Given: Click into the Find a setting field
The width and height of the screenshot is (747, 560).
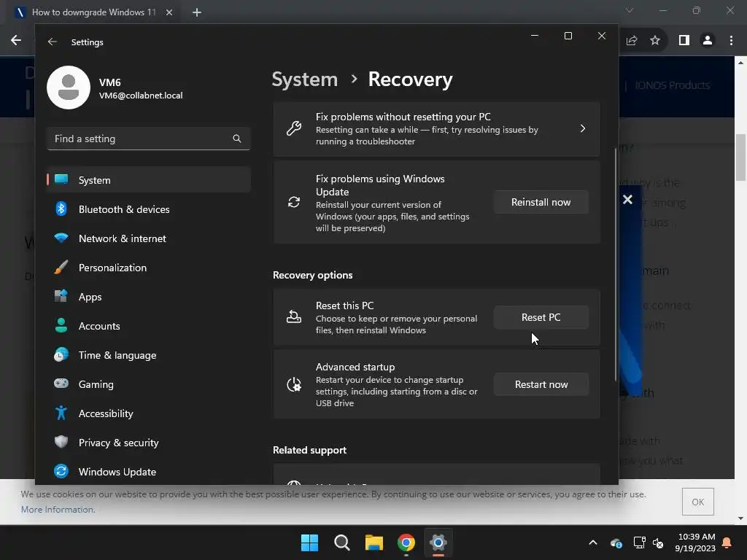Looking at the screenshot, I should (149, 139).
